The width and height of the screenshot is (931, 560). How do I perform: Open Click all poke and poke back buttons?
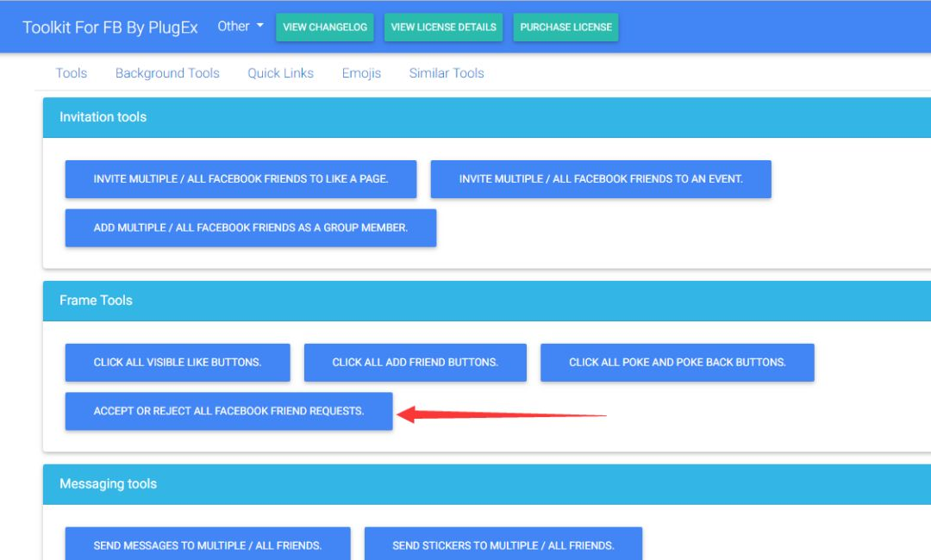[x=678, y=363]
